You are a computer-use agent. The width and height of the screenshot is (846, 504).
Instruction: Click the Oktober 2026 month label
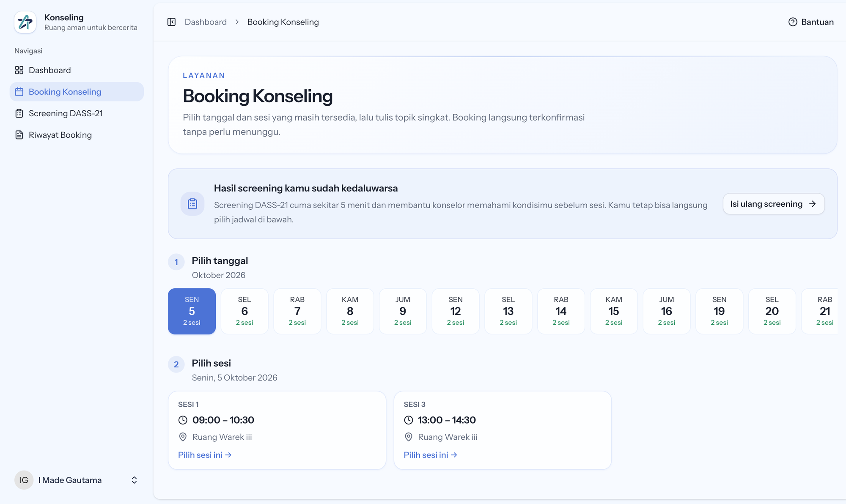(219, 275)
